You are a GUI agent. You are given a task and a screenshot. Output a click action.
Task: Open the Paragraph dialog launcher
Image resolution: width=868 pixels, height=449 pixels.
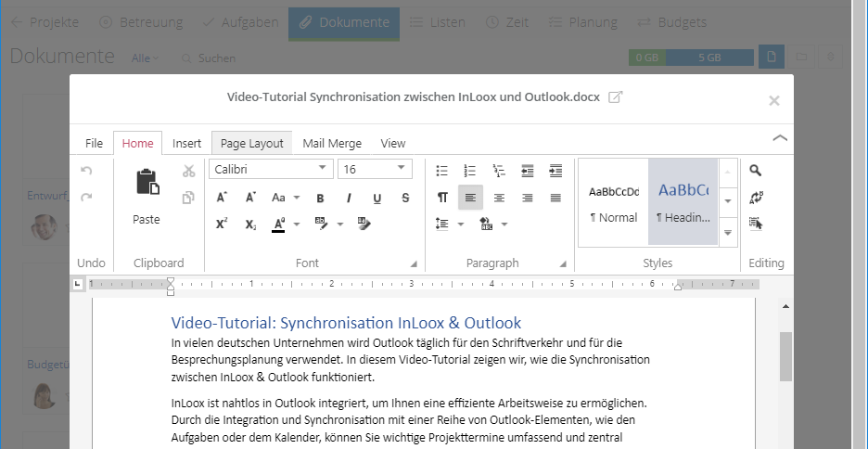click(563, 264)
